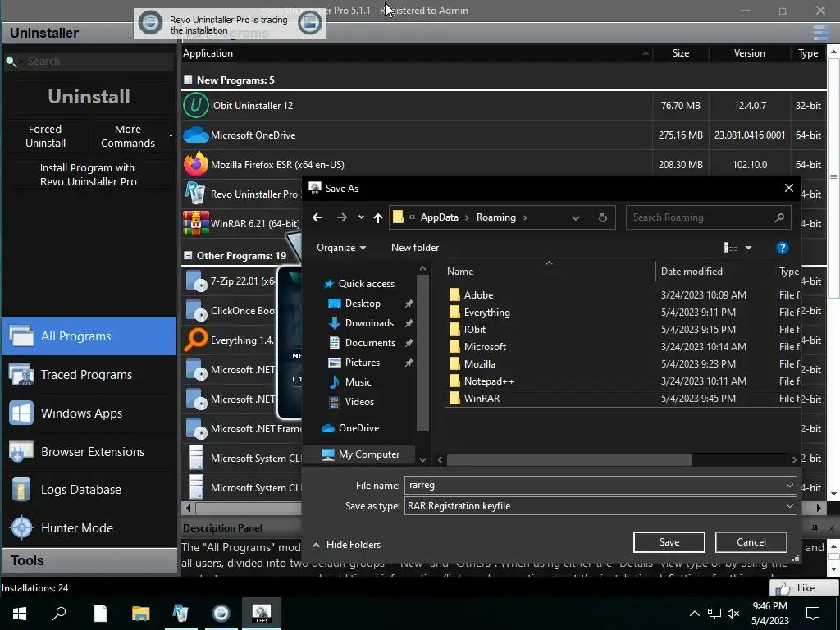Image resolution: width=840 pixels, height=630 pixels.
Task: Select WinRAR folder in file list
Action: point(482,399)
